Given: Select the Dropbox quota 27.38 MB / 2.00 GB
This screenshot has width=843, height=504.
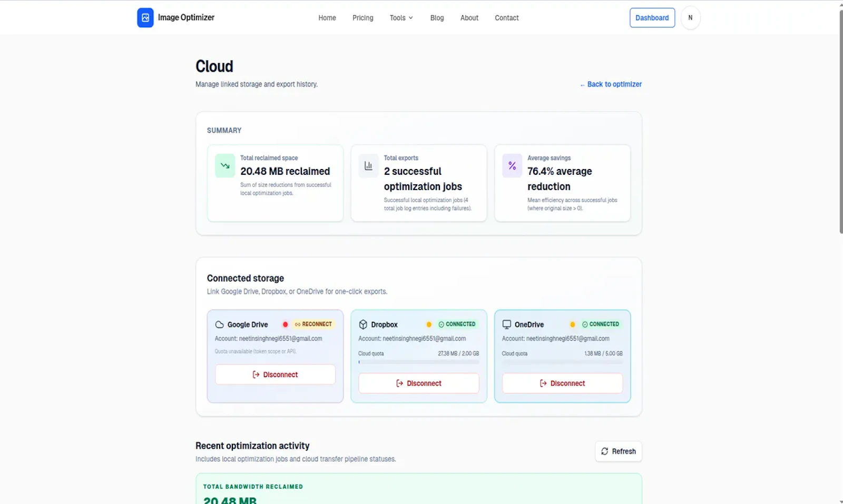Looking at the screenshot, I should point(458,353).
